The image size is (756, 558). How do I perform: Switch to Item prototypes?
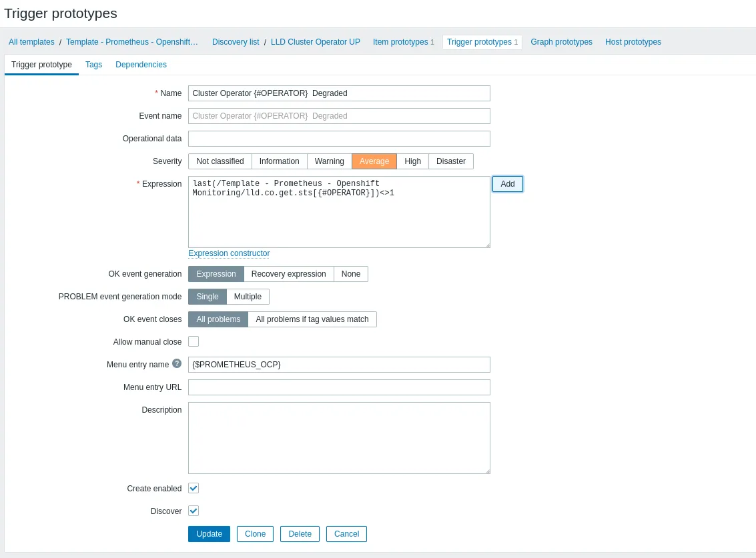(x=400, y=41)
